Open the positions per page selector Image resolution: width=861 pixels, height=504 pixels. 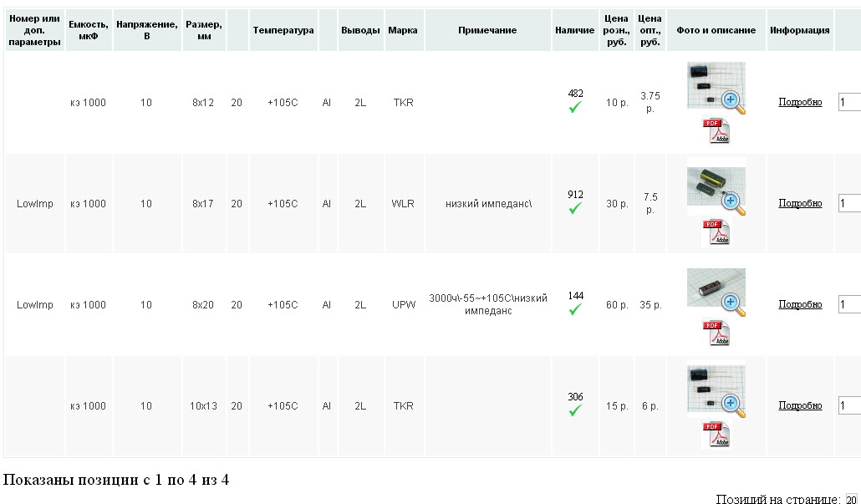[851, 499]
